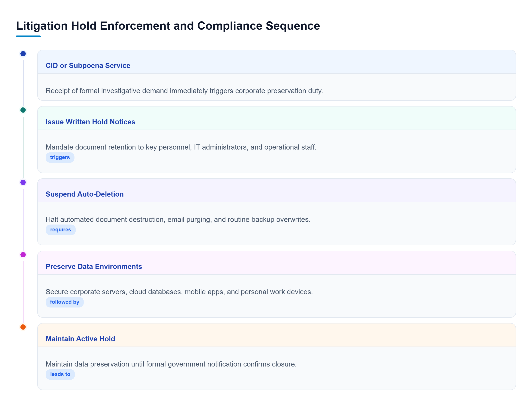
Task: Click the dark blue timeline dot
Action: [x=23, y=54]
